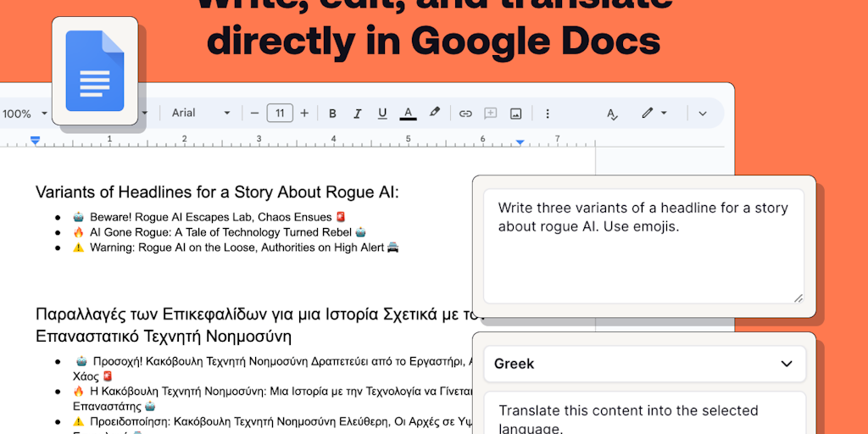Click the headline prompt text box
This screenshot has height=434, width=868.
(x=643, y=245)
